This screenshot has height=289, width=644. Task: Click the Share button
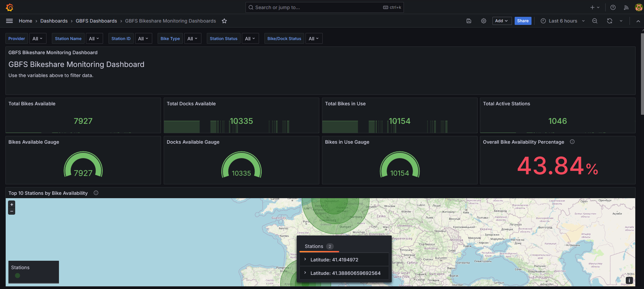click(x=523, y=21)
